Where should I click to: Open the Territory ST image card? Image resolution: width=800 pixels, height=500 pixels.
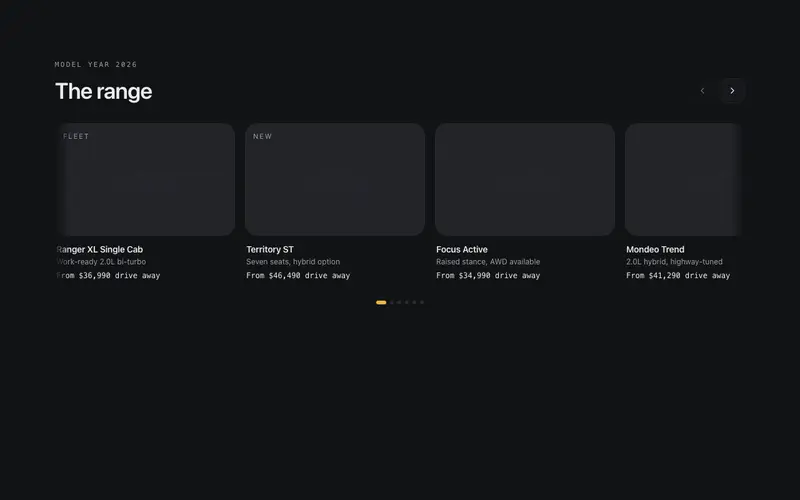[x=335, y=180]
